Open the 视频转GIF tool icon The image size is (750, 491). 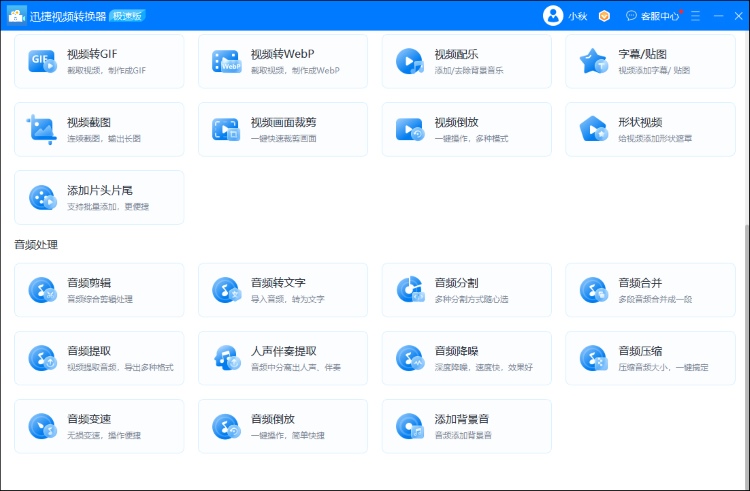[x=42, y=61]
